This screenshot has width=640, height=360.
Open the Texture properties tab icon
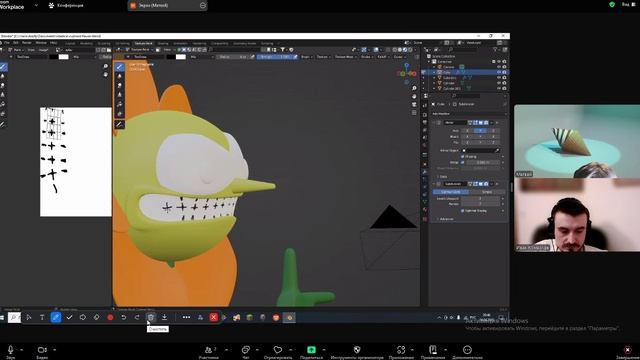pyautogui.click(x=425, y=219)
